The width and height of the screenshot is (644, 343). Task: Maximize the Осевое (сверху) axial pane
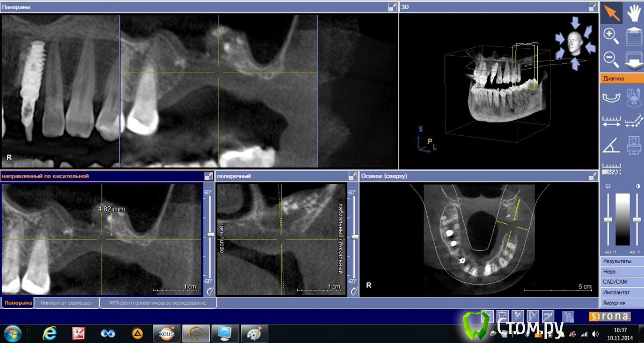click(592, 176)
